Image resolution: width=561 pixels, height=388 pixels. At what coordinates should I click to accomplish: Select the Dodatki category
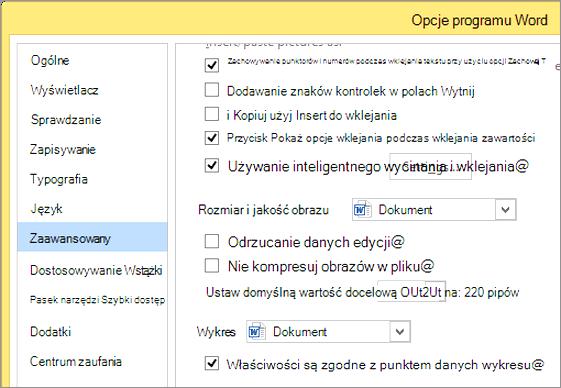(x=50, y=331)
